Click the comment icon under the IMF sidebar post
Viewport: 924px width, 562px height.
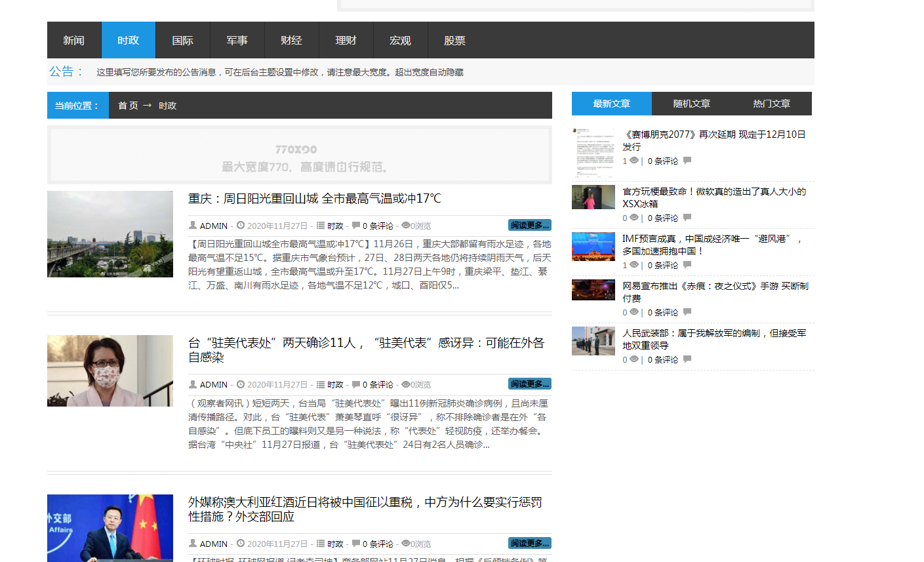[x=687, y=265]
